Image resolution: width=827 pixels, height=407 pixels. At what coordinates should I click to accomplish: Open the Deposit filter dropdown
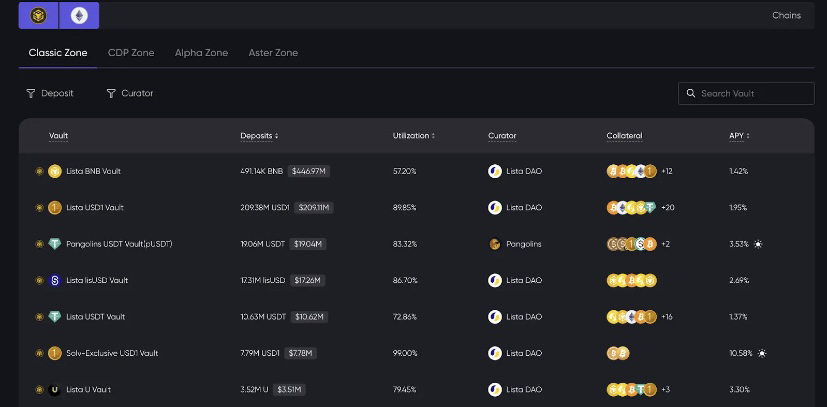pyautogui.click(x=50, y=93)
